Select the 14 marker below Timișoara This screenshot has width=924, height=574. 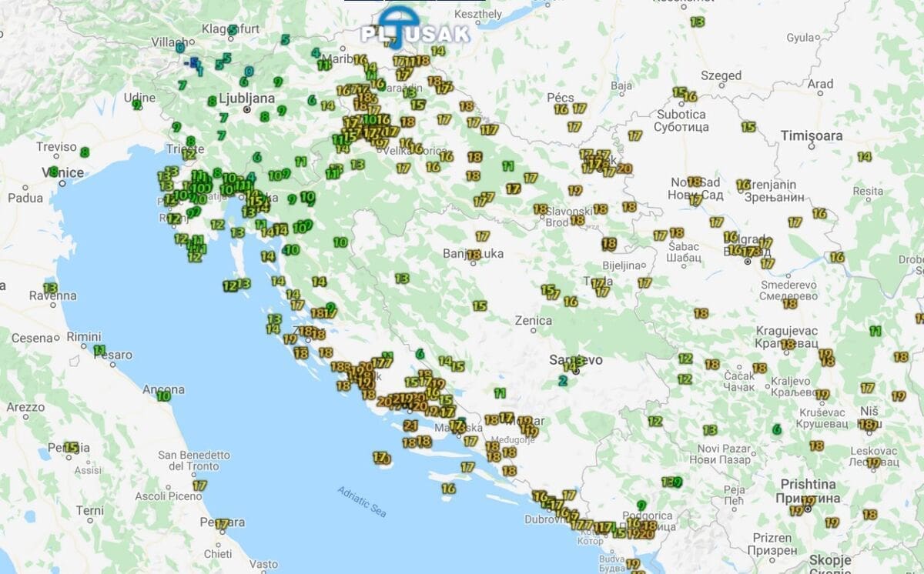coord(865,156)
